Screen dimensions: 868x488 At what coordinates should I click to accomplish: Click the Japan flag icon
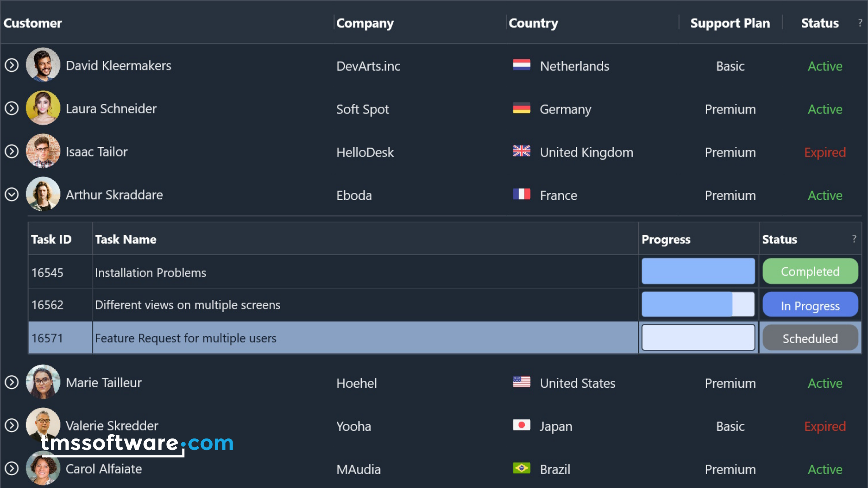521,425
